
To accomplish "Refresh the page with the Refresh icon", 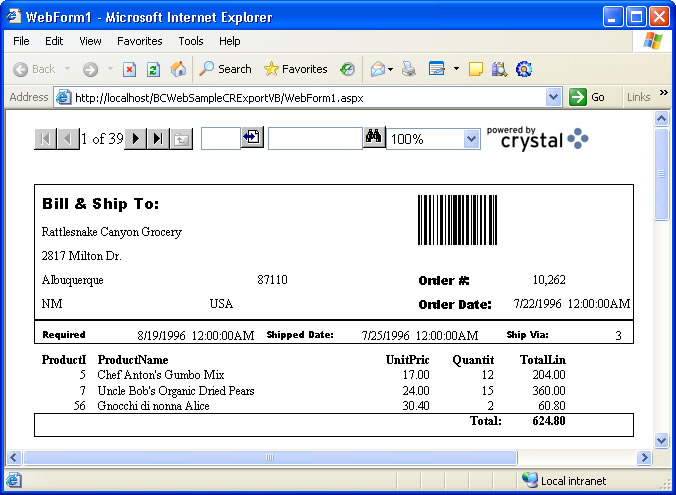I will click(153, 69).
